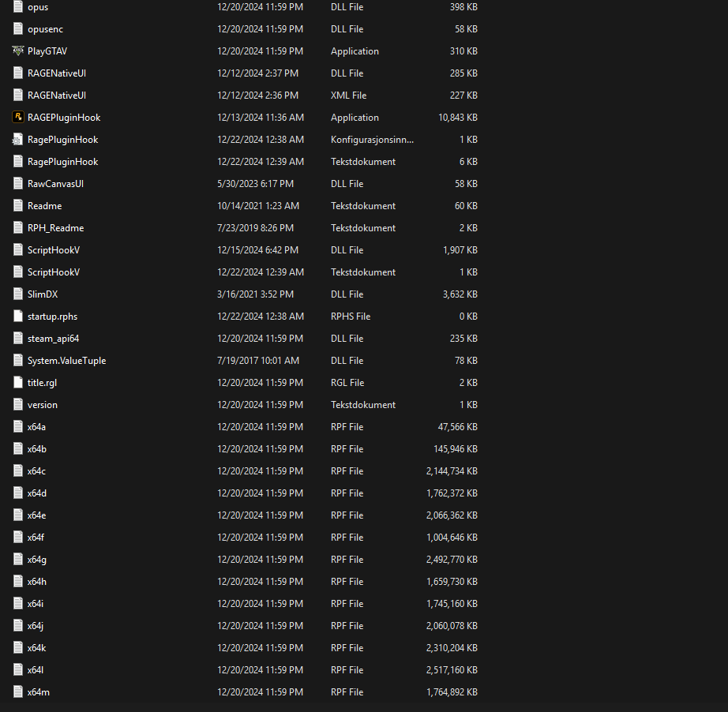Screen dimensions: 728x712
Task: Click the RPH_Readme document icon
Action: tap(18, 228)
